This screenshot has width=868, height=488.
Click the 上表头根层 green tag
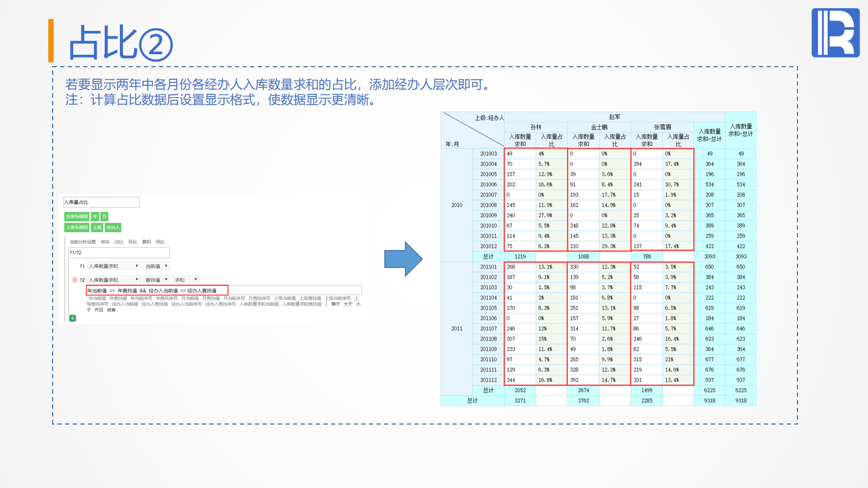pos(77,228)
